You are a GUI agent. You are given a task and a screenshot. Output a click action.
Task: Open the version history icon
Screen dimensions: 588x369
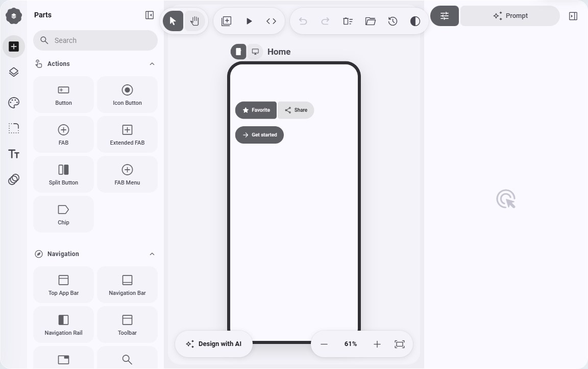click(x=393, y=21)
